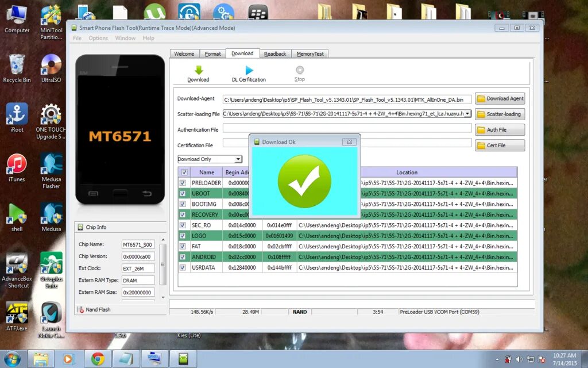Open Windows Explorer from the taskbar
This screenshot has height=368, width=588.
point(41,359)
